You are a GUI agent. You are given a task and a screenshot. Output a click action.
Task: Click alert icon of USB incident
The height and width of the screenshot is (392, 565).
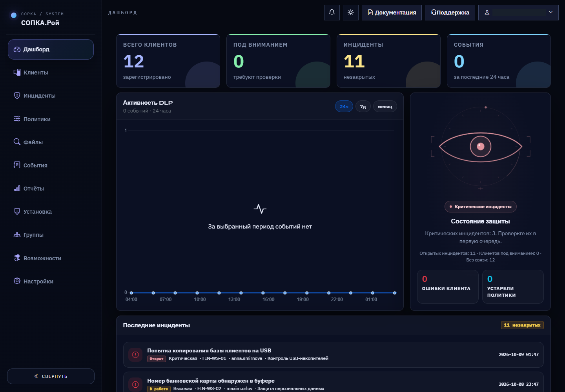(135, 355)
